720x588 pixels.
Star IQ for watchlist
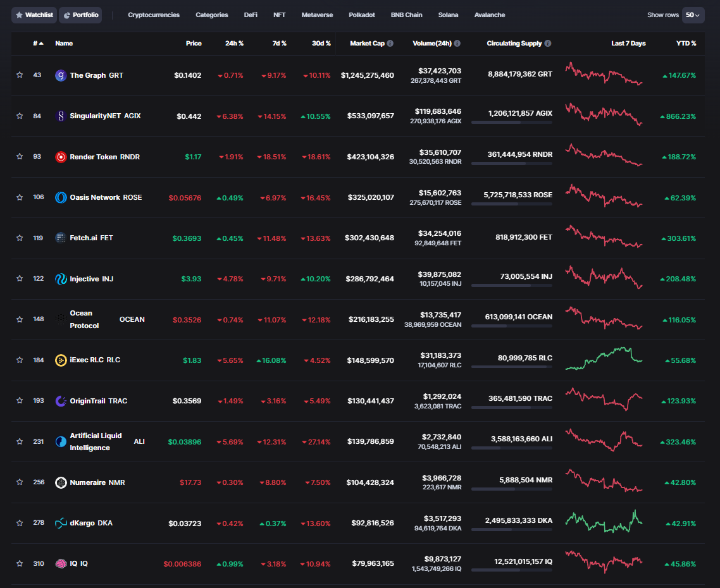(20, 564)
